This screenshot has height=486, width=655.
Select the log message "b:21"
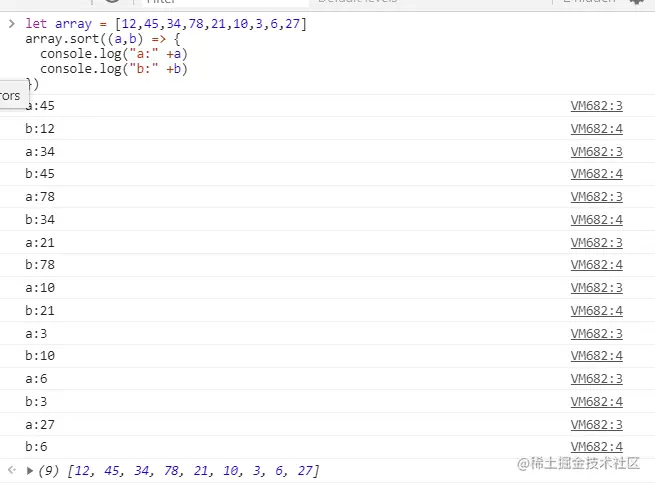coord(40,311)
